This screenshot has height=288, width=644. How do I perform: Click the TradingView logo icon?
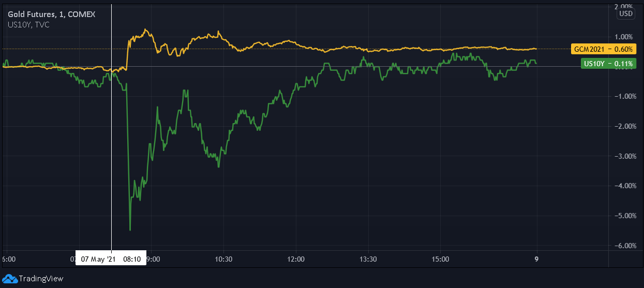click(x=9, y=279)
